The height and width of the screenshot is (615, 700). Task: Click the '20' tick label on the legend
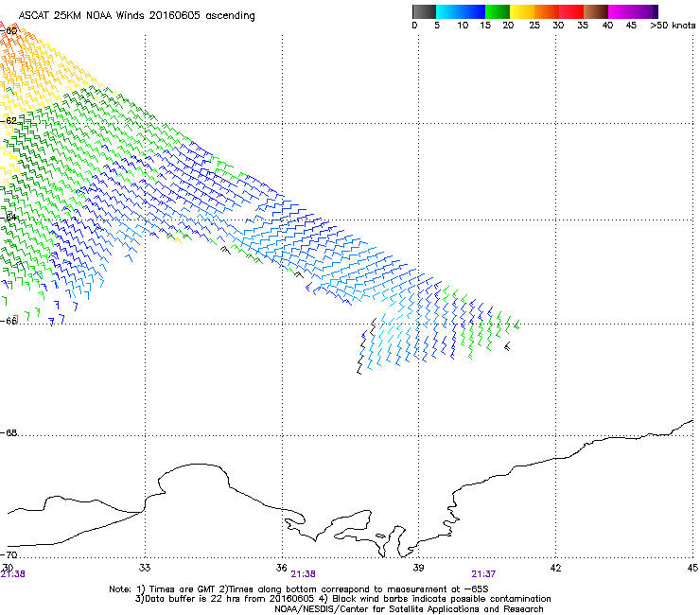click(x=508, y=26)
